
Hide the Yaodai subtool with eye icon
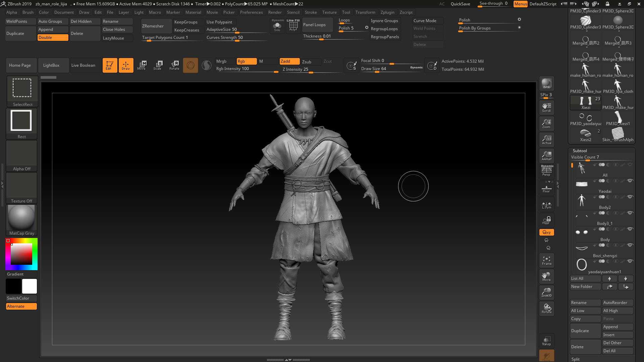pos(630,181)
